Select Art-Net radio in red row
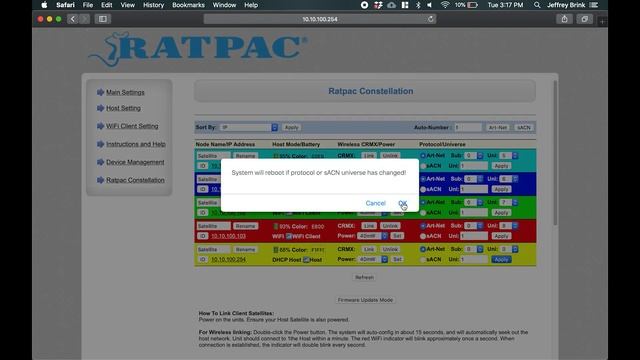Image resolution: width=640 pixels, height=360 pixels. 423,226
